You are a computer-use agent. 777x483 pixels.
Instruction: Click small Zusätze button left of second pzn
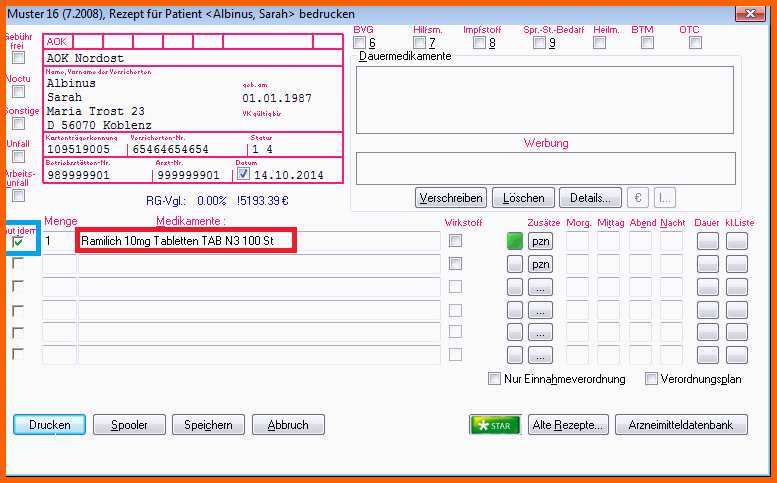[515, 264]
